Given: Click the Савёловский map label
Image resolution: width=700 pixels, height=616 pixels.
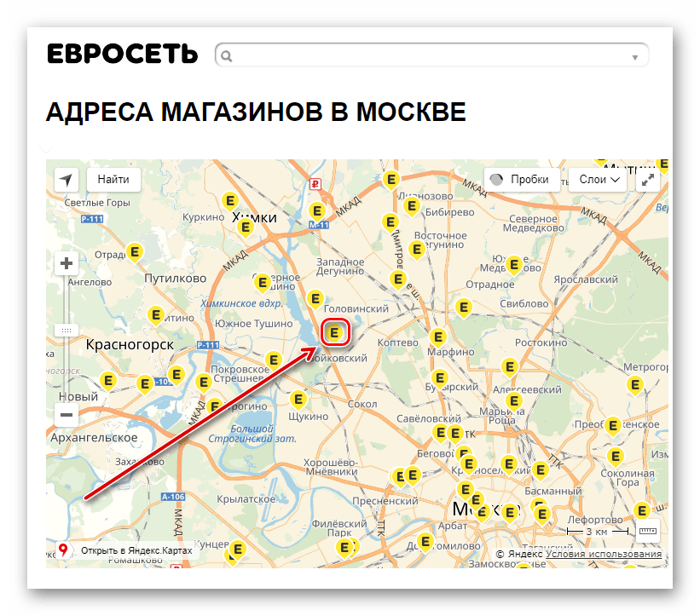Looking at the screenshot, I should pos(429,419).
